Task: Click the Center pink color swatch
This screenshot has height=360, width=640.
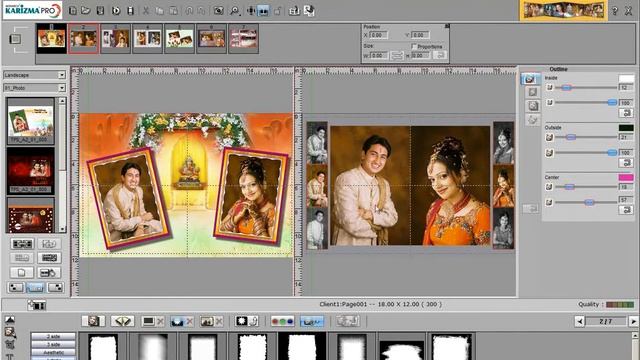Action: 626,177
